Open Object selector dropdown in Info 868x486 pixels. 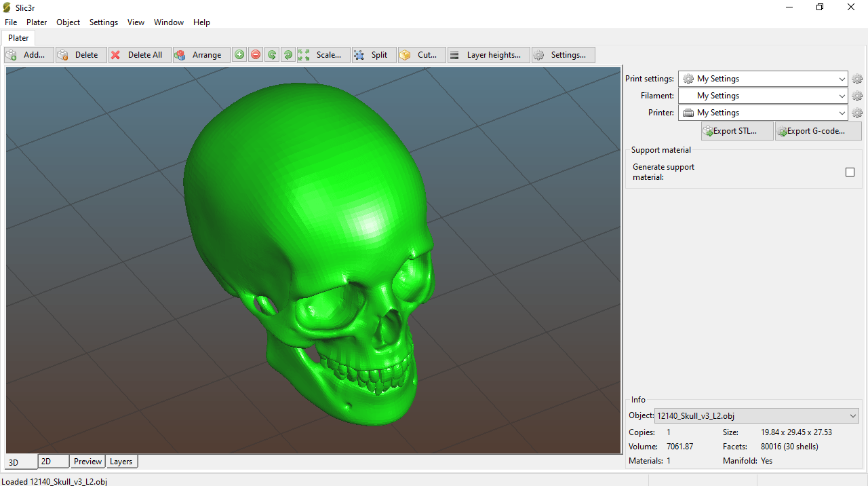757,416
